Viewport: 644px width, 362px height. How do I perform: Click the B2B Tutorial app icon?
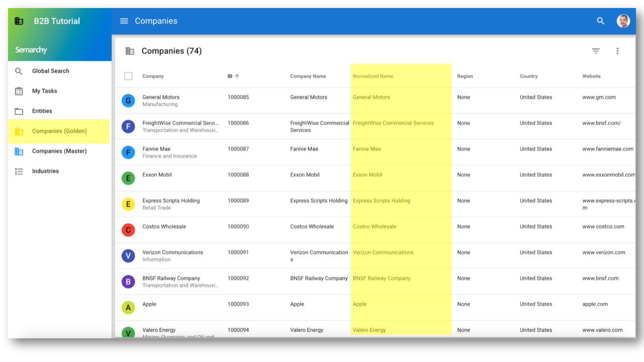19,21
